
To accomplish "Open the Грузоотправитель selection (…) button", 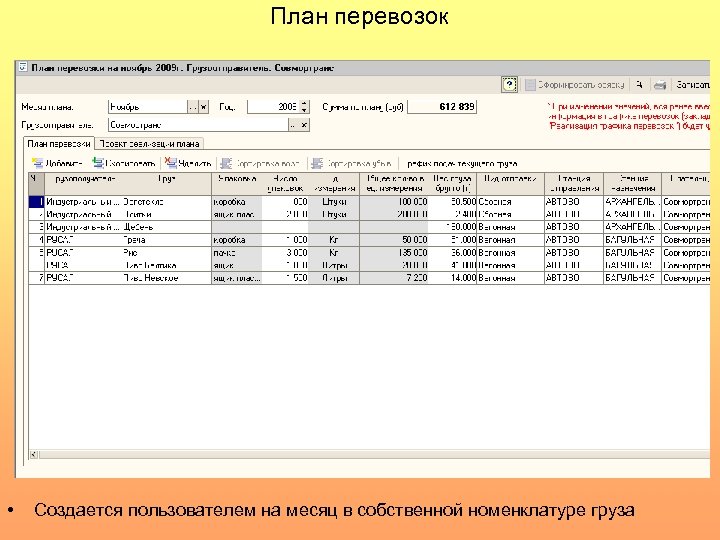I will pos(293,125).
